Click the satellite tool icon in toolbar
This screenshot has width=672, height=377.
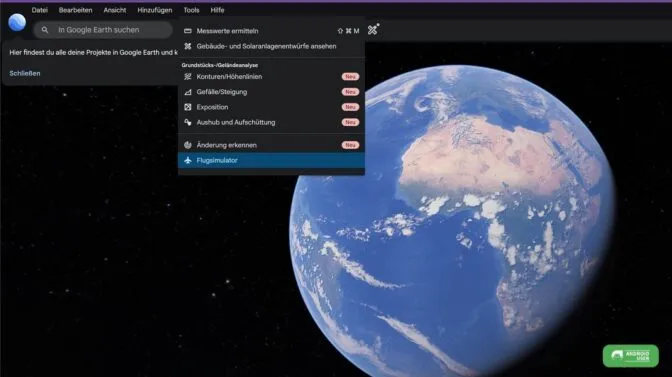click(373, 29)
